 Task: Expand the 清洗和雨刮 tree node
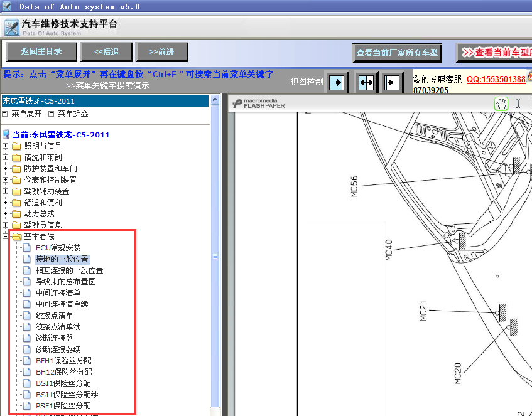[5, 157]
